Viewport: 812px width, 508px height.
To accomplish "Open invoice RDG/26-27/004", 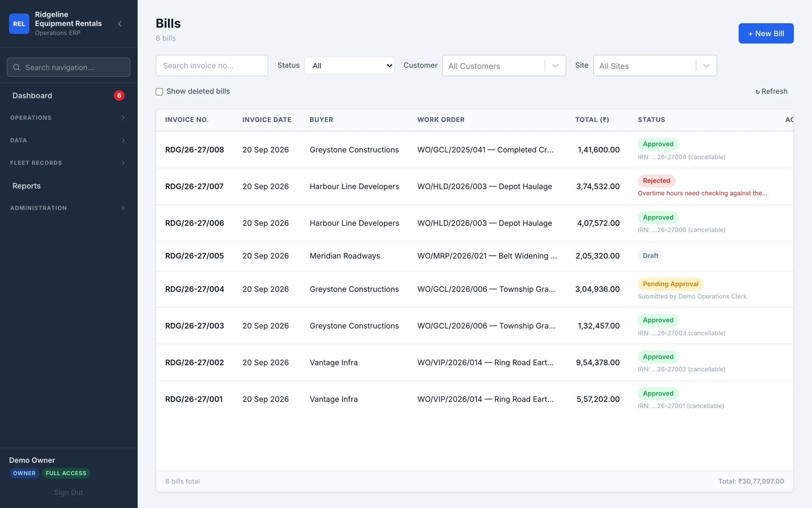I will [194, 289].
